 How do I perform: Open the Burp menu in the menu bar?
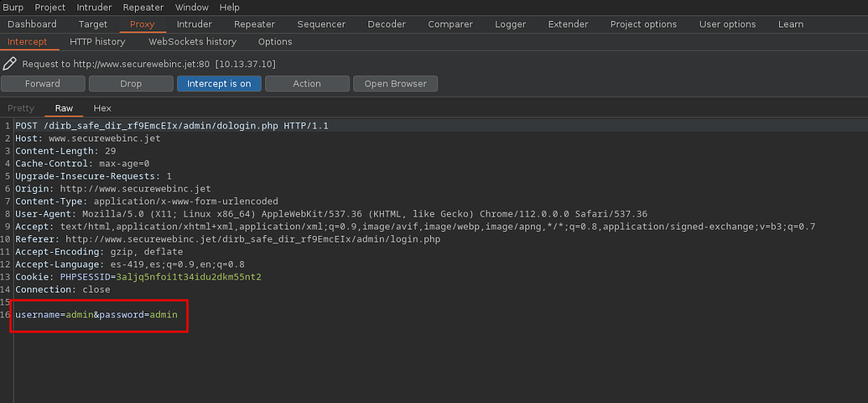13,8
